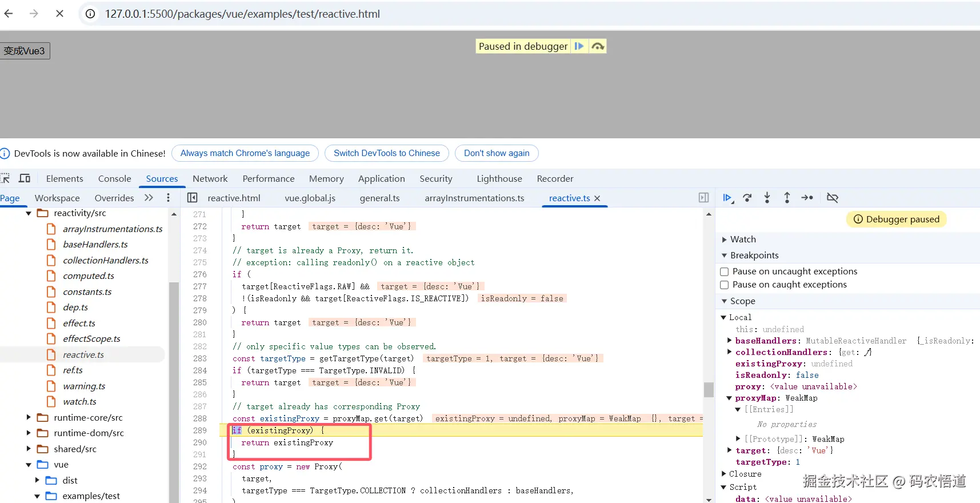The height and width of the screenshot is (503, 980).
Task: Expand the Closure scope
Action: coord(724,474)
